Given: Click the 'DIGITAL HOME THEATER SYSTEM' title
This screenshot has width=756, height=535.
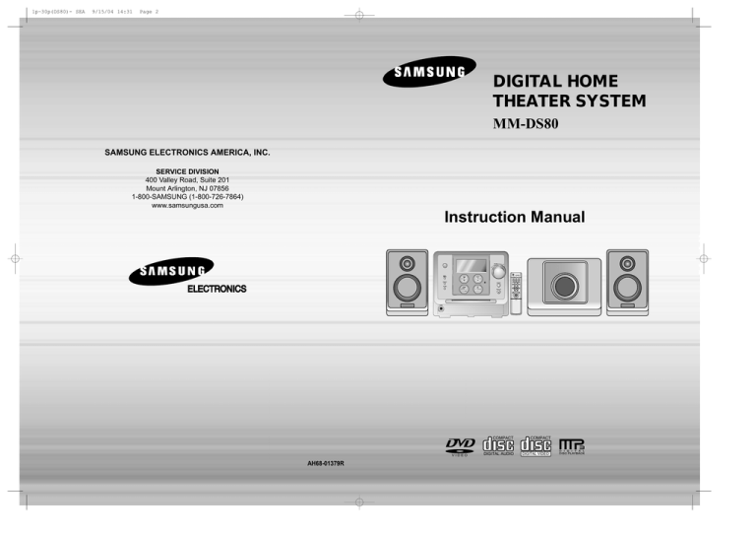Looking at the screenshot, I should [x=569, y=91].
